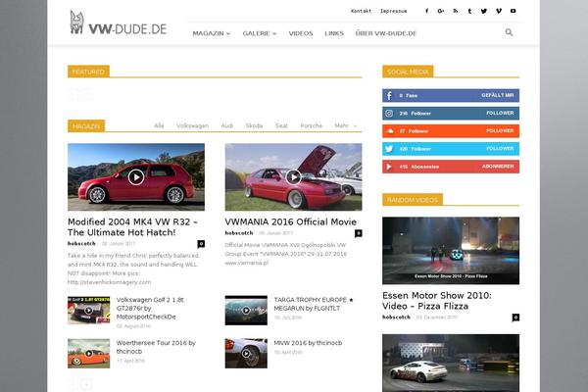
Task: Click Instagram icon in Social Media widget
Action: pyautogui.click(x=389, y=114)
